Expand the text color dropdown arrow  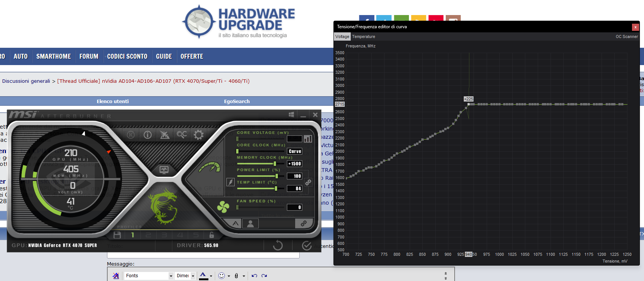tap(211, 276)
